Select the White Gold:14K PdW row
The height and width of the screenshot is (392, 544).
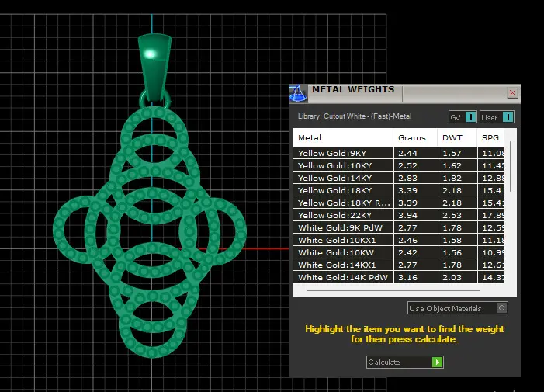tap(399, 277)
